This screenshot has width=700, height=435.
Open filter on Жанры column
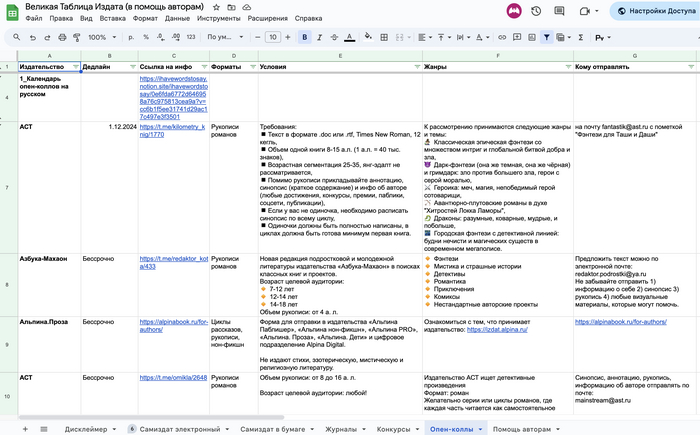pos(568,67)
